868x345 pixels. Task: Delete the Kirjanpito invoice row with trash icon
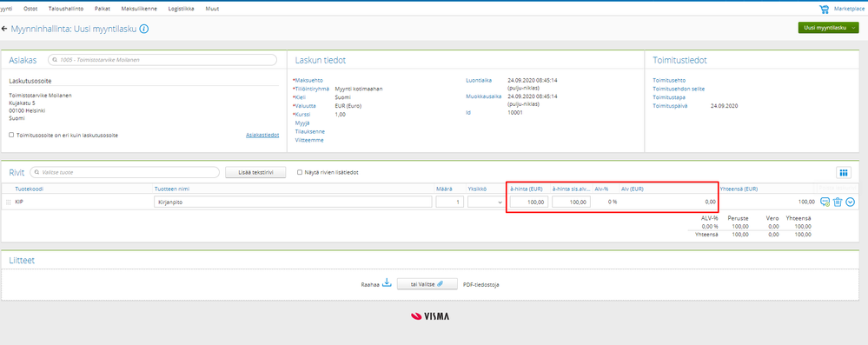pos(838,202)
